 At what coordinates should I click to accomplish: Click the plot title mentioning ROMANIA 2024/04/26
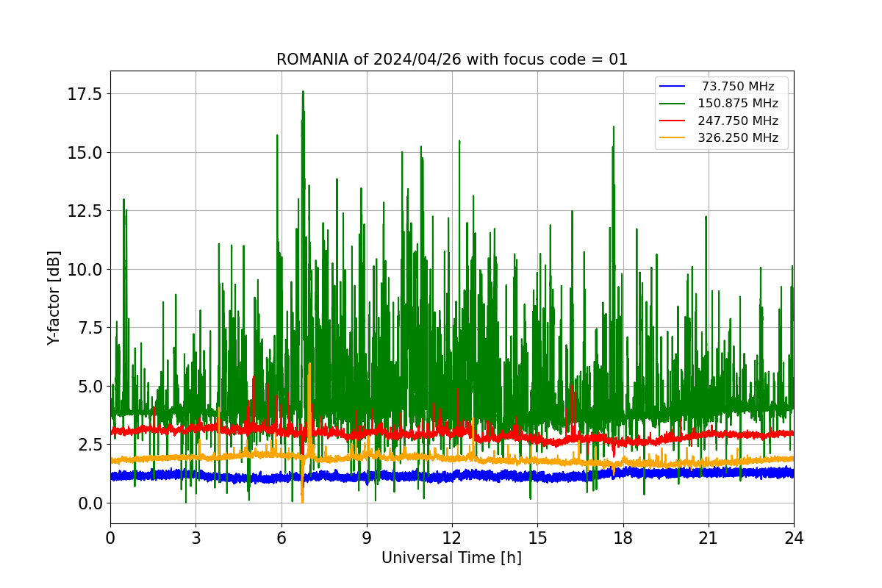coord(452,60)
